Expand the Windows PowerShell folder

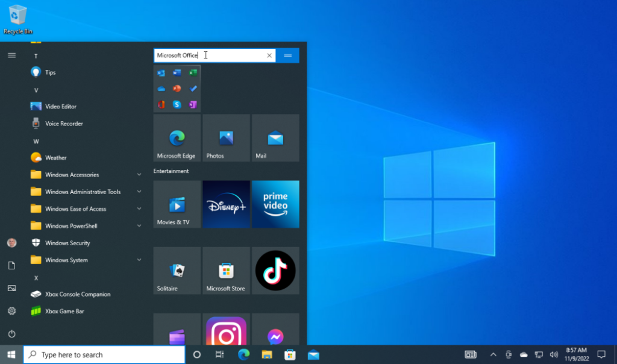coord(71,226)
